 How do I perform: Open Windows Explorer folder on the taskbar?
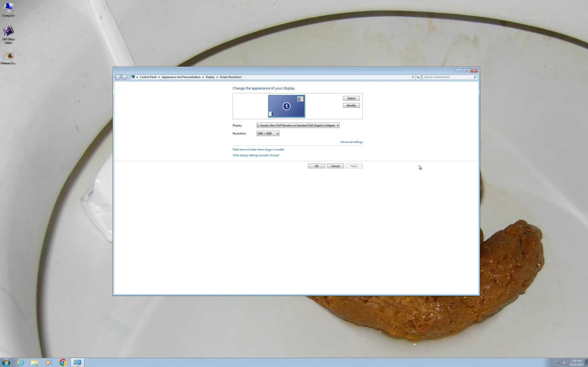pos(34,362)
